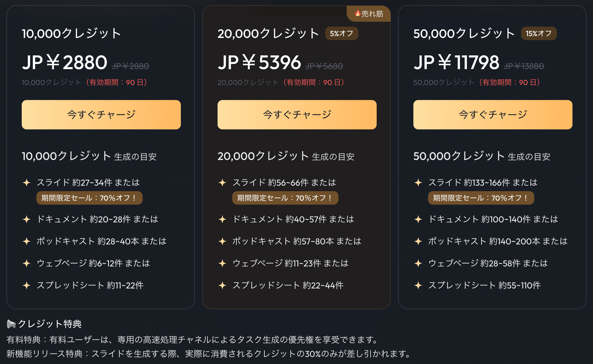Click the sparkle icon beside ウェブページ 約6~12件
This screenshot has height=364, width=593.
27,263
